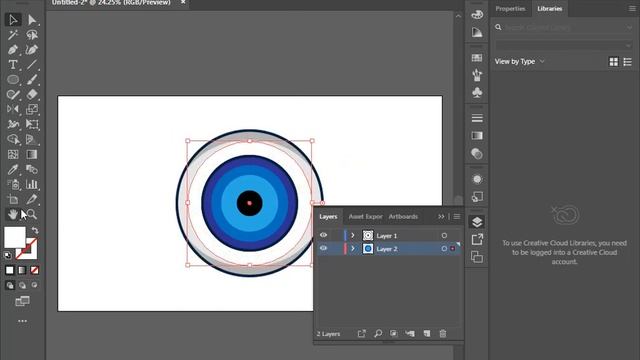Image resolution: width=640 pixels, height=360 pixels.
Task: Open the Libraries tab
Action: 549,9
